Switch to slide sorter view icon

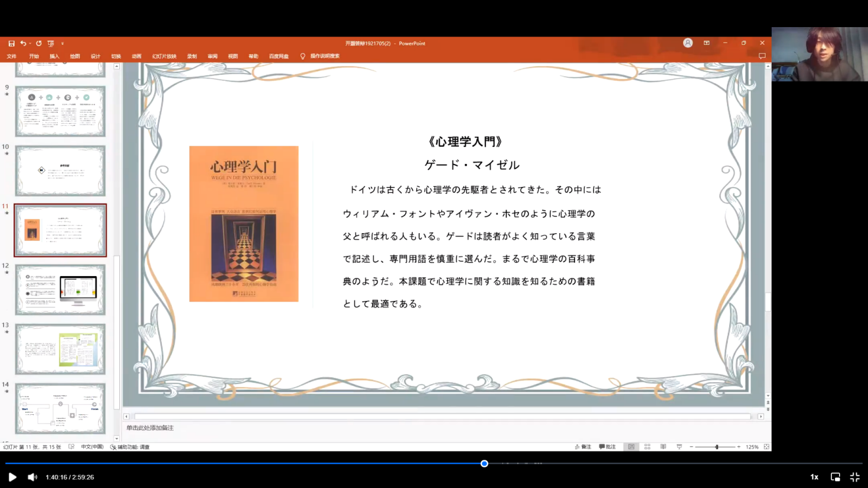click(x=647, y=447)
